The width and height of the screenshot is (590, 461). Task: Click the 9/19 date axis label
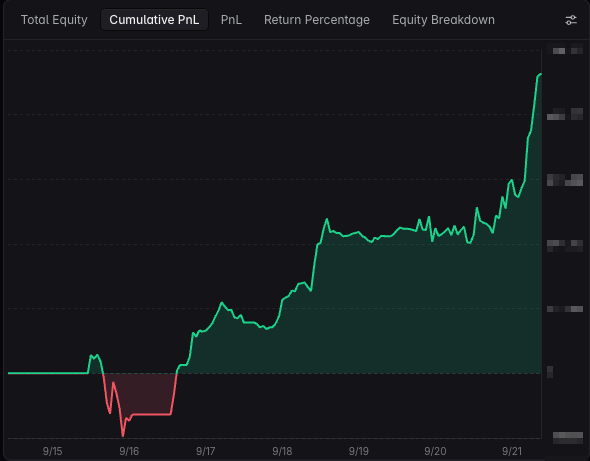pos(359,451)
